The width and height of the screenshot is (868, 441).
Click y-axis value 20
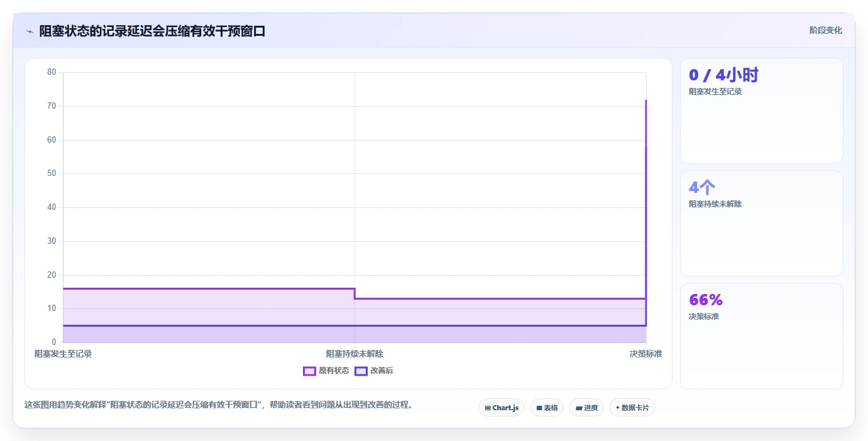(52, 275)
